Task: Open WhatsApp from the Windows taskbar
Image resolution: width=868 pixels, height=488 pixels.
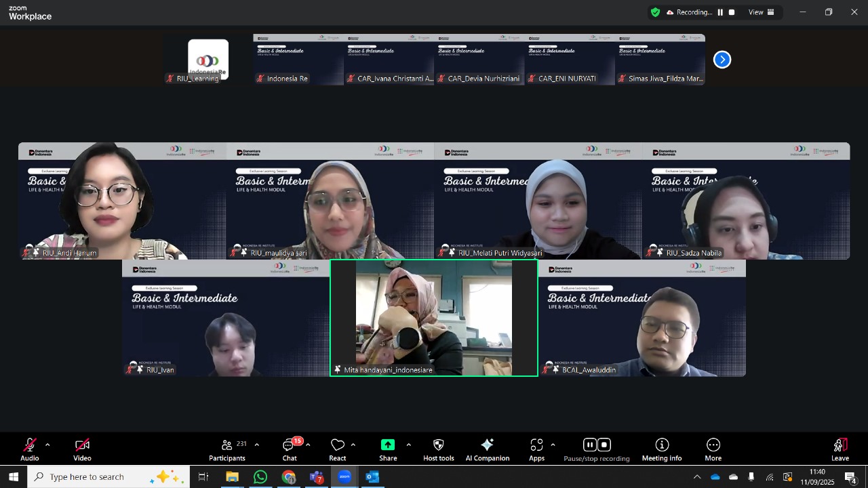Action: point(260,477)
